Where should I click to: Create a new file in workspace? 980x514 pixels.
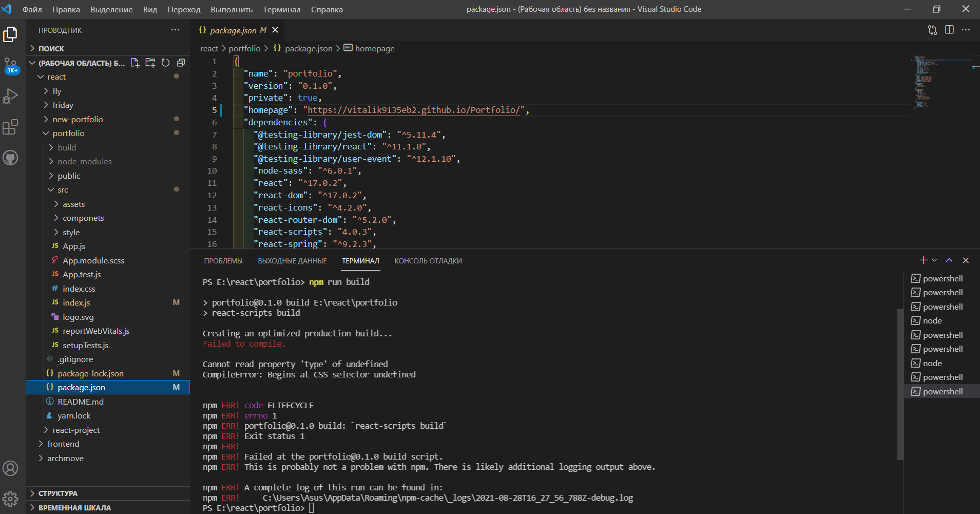tap(135, 63)
